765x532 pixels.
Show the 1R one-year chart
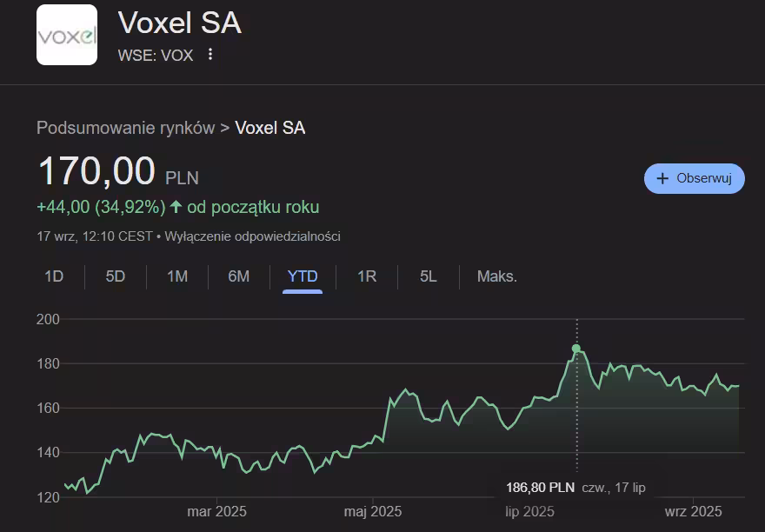pos(367,276)
